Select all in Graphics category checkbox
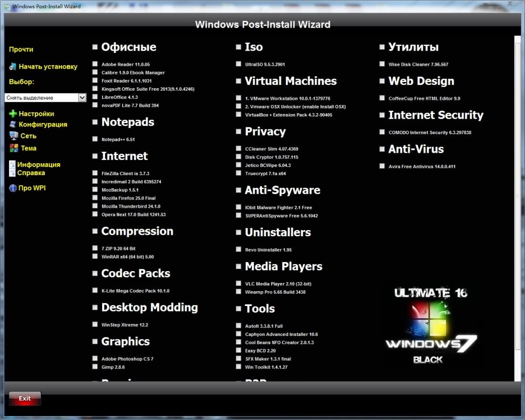The width and height of the screenshot is (525, 420). point(95,342)
